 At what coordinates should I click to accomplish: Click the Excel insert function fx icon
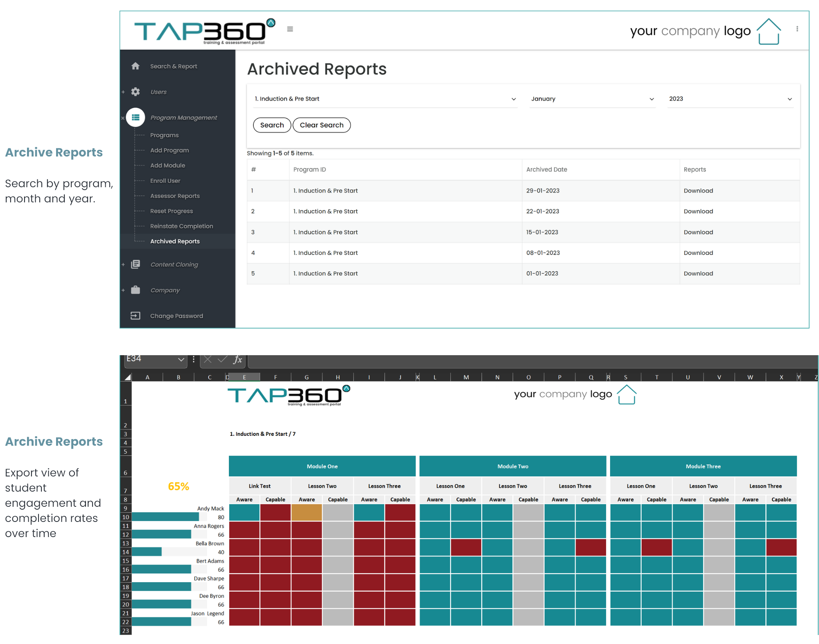point(238,360)
